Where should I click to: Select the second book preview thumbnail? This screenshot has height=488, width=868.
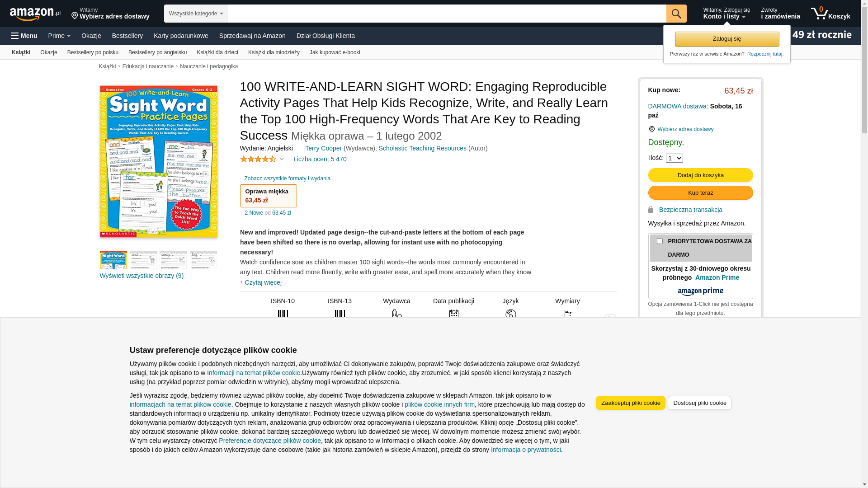(x=143, y=260)
